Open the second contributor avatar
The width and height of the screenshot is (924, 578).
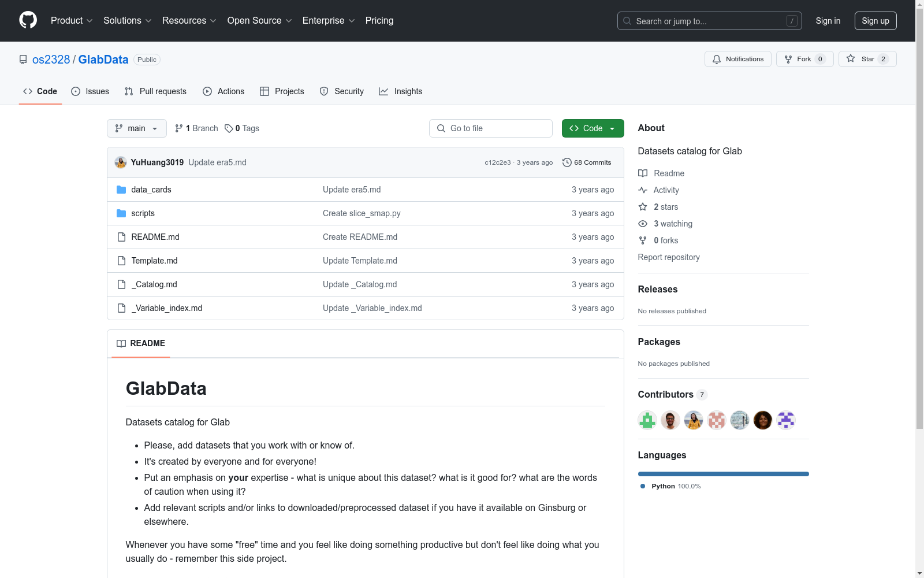pyautogui.click(x=670, y=420)
